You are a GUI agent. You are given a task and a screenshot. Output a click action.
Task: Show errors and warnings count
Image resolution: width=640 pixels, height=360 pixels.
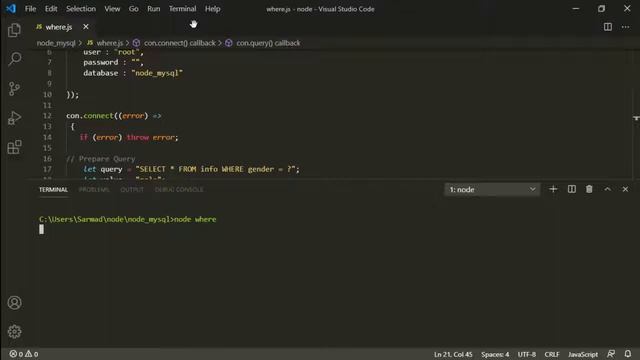click(x=24, y=354)
